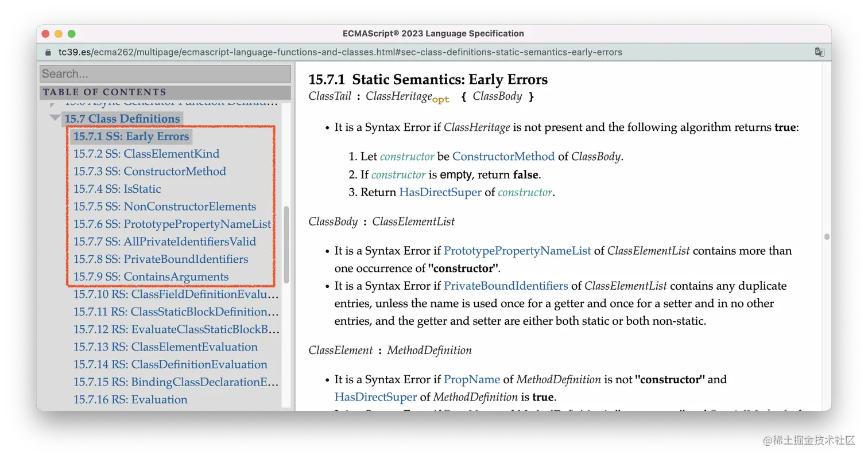Go to 15.7.15 RS: BindingClassDeclarationEvaluation
The image size is (868, 459).
click(x=176, y=382)
